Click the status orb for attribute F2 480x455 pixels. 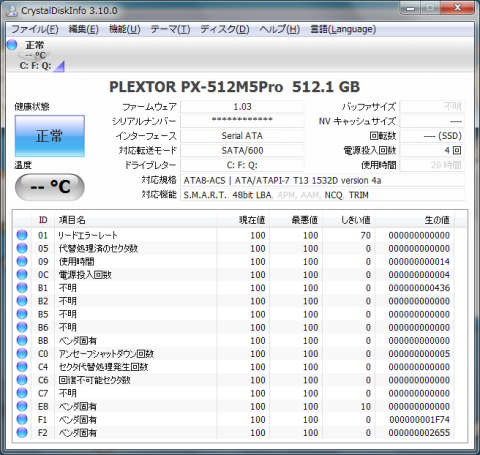click(x=22, y=433)
